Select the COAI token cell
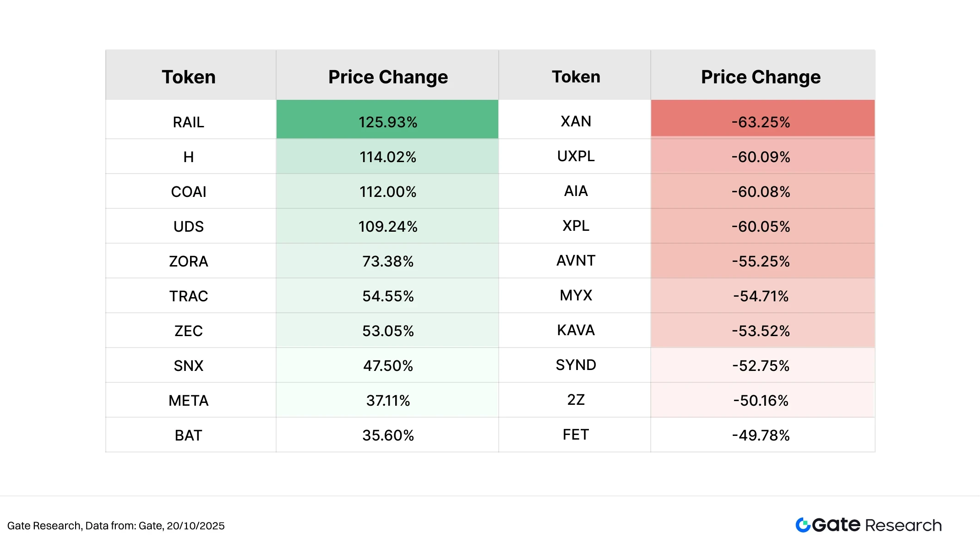 coord(189,191)
